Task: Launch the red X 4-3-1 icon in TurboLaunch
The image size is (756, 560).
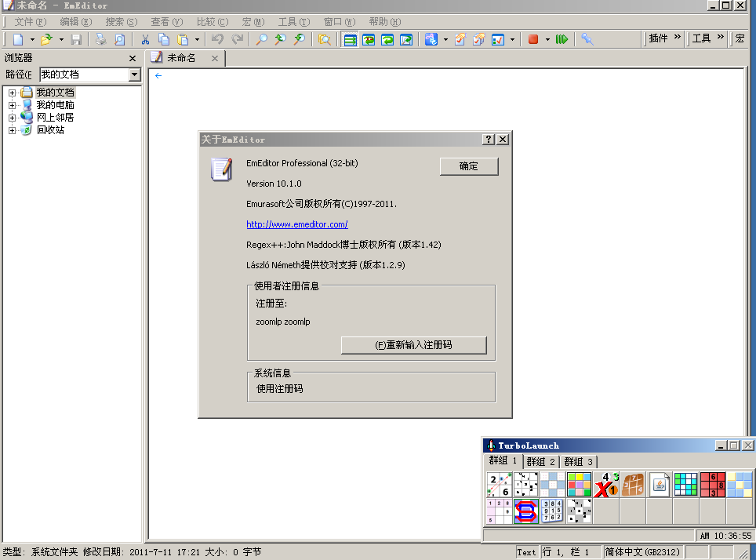Action: tap(606, 484)
